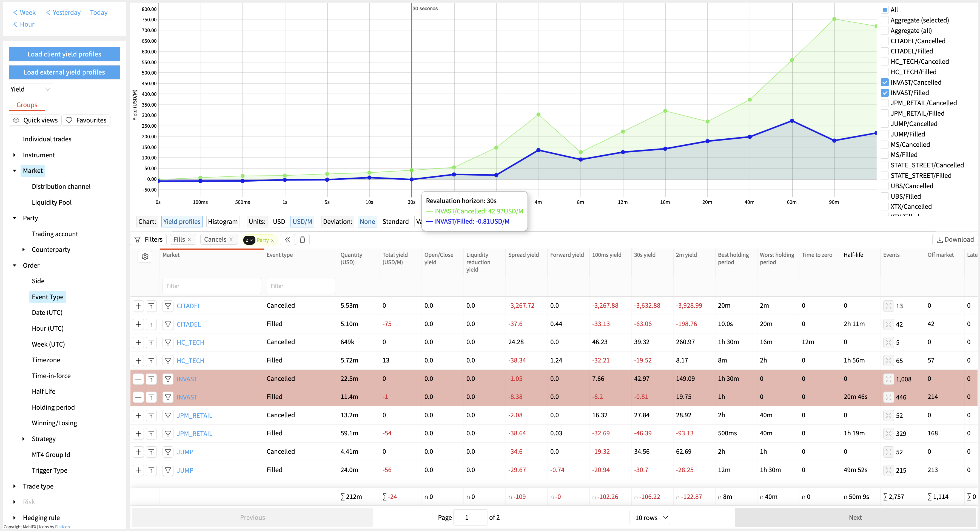This screenshot has height=531, width=980.
Task: Open events detail icon for HC_TECH Filled (65)
Action: 888,361
